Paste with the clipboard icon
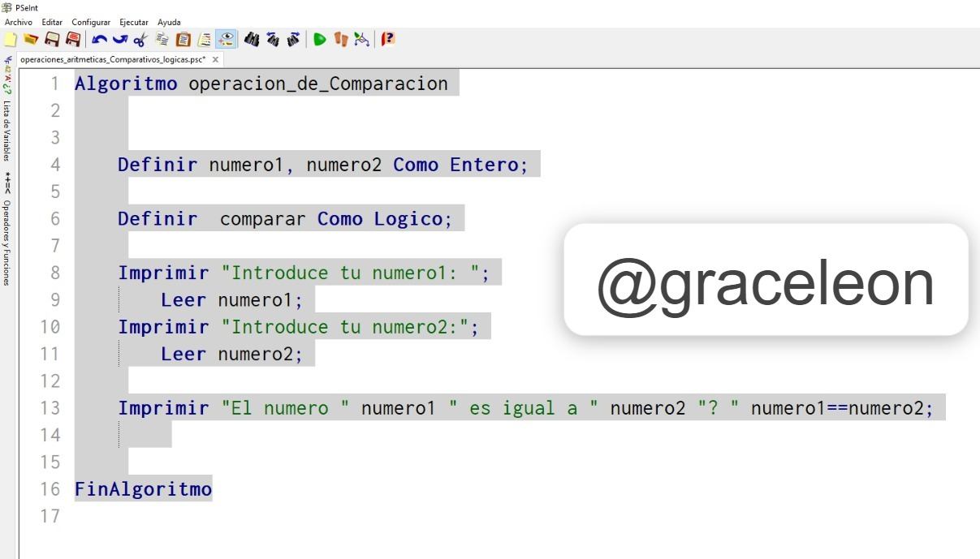Image resolution: width=980 pixels, height=559 pixels. coord(183,39)
